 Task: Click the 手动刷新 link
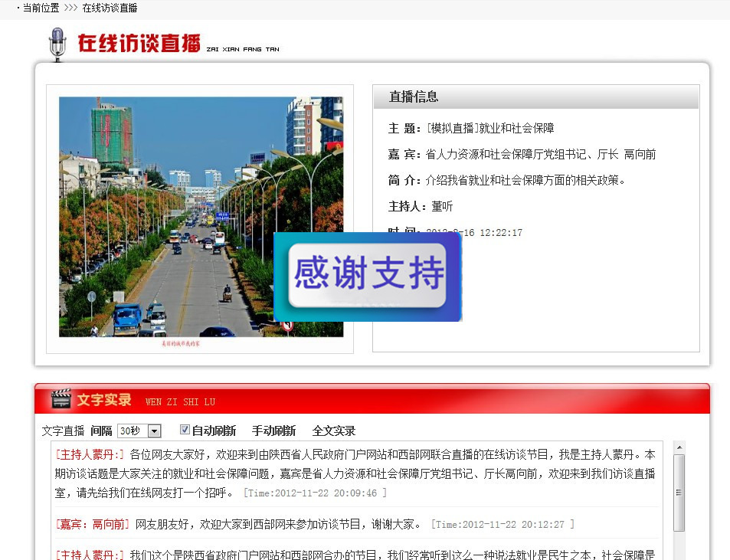273,431
